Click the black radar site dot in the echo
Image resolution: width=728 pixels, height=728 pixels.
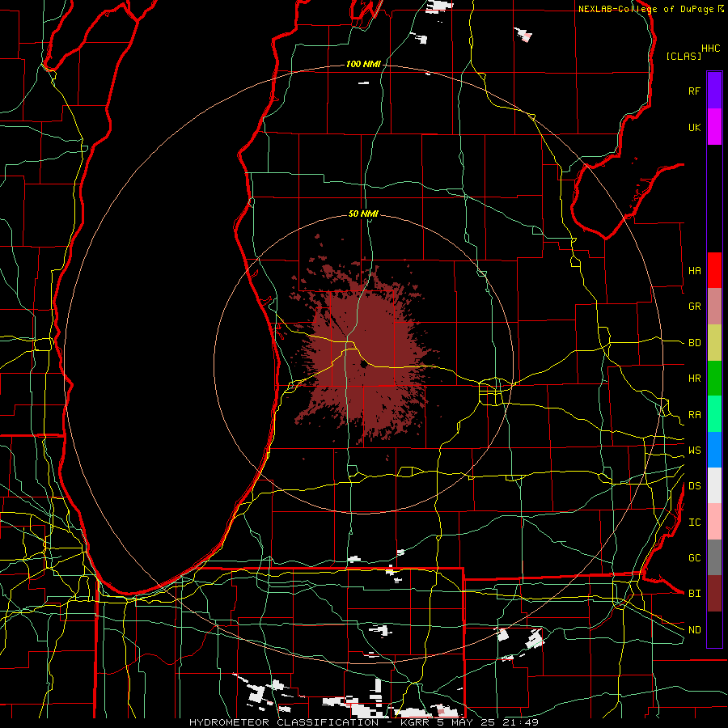(x=363, y=365)
